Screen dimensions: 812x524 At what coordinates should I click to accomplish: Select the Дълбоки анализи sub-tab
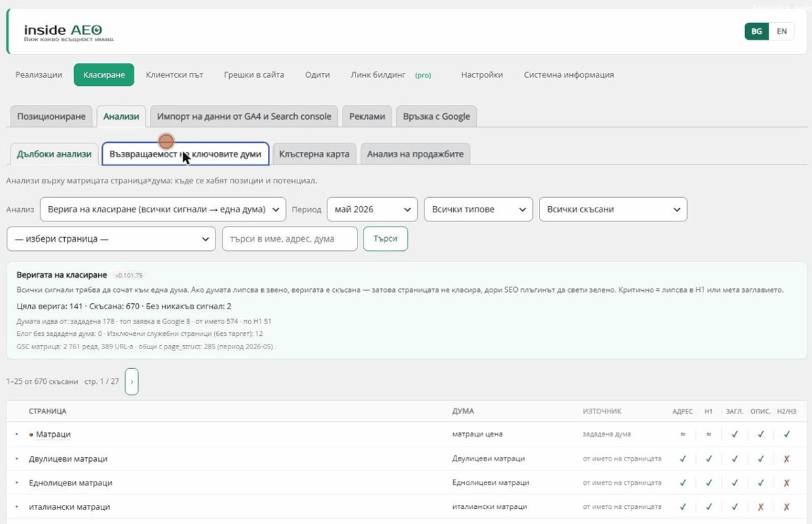pos(54,154)
